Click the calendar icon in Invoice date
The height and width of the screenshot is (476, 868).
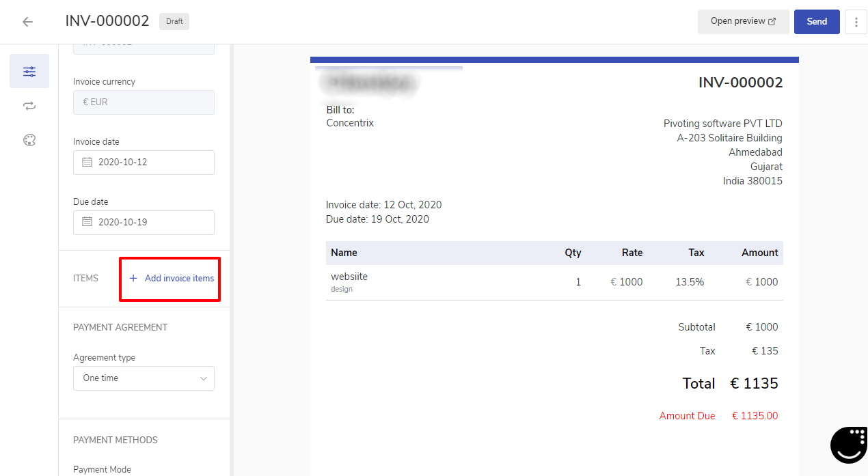87,163
